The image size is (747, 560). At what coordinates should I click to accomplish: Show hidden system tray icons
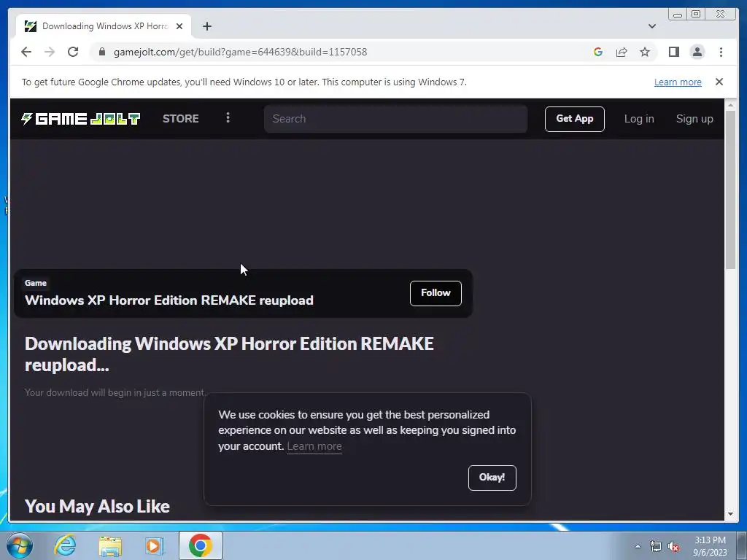[638, 546]
